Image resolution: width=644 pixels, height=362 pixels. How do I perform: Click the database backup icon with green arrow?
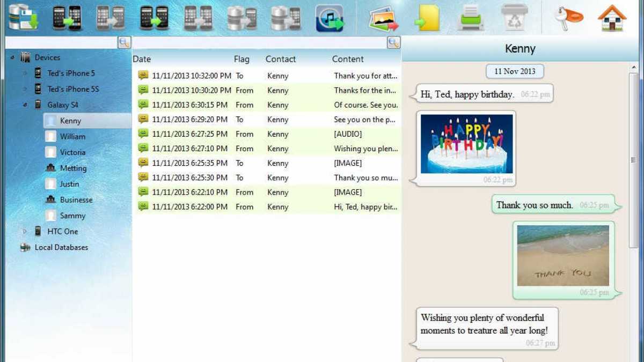coord(23,17)
